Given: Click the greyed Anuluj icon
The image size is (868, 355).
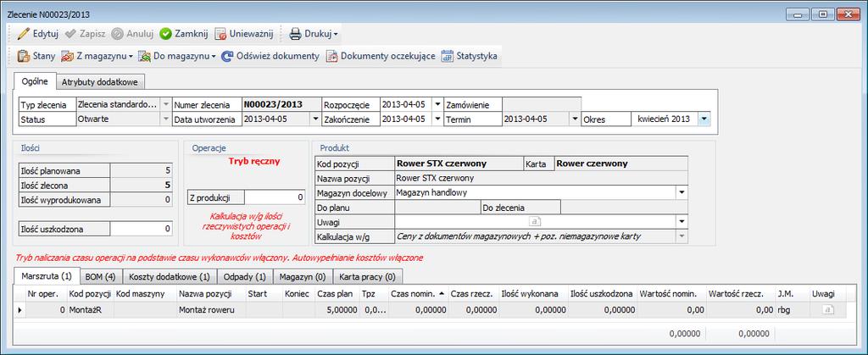Looking at the screenshot, I should point(117,34).
